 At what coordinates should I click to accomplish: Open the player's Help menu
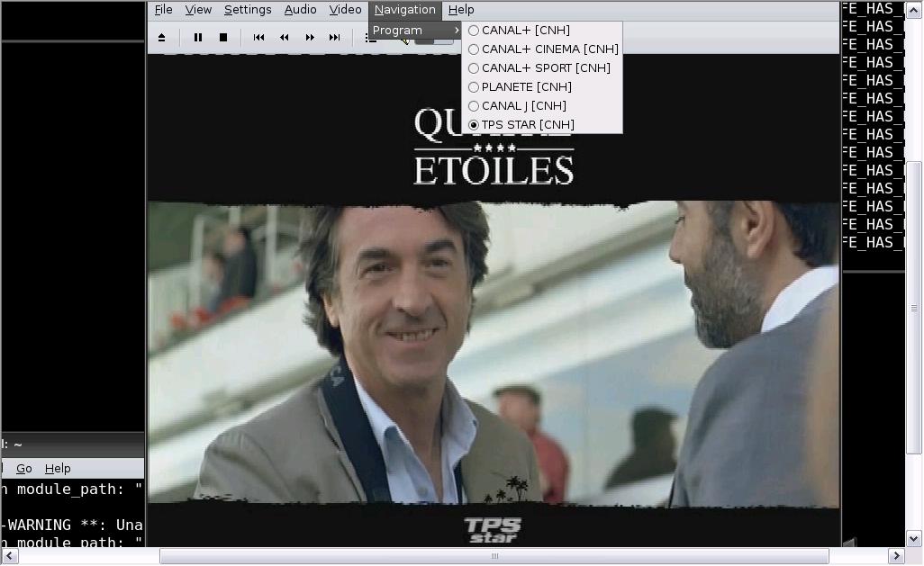coord(461,9)
